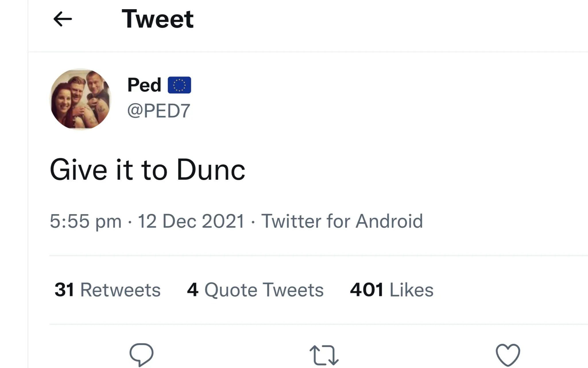
Task: Click the bold 401 likes count
Action: (367, 290)
